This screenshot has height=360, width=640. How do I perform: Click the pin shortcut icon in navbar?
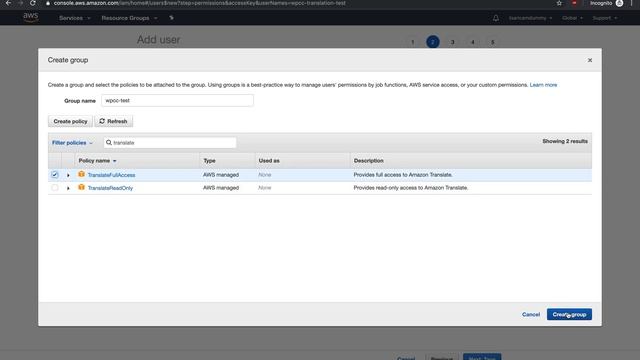tap(171, 18)
